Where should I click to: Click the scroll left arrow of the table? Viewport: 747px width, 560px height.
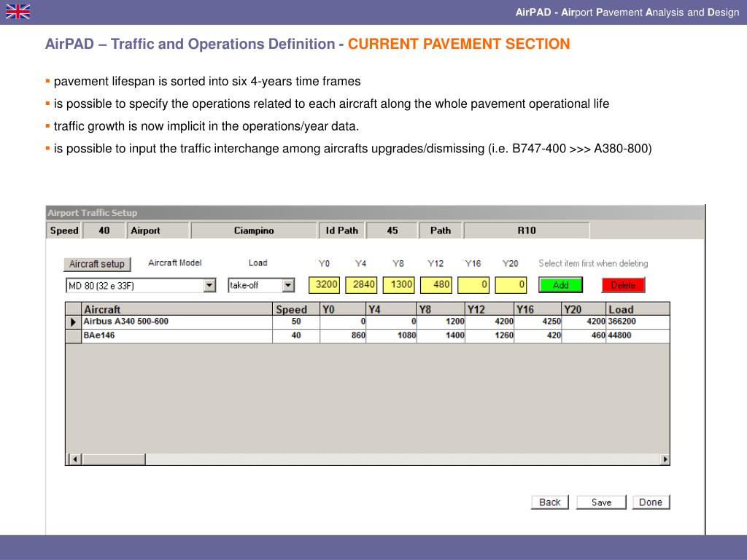click(75, 459)
